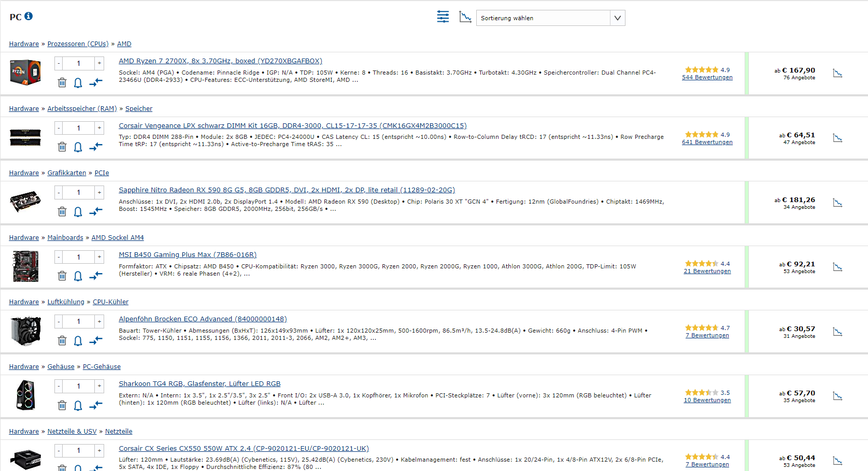Decrease quantity of Sapphire RX 590
This screenshot has height=471, width=868.
click(x=59, y=193)
